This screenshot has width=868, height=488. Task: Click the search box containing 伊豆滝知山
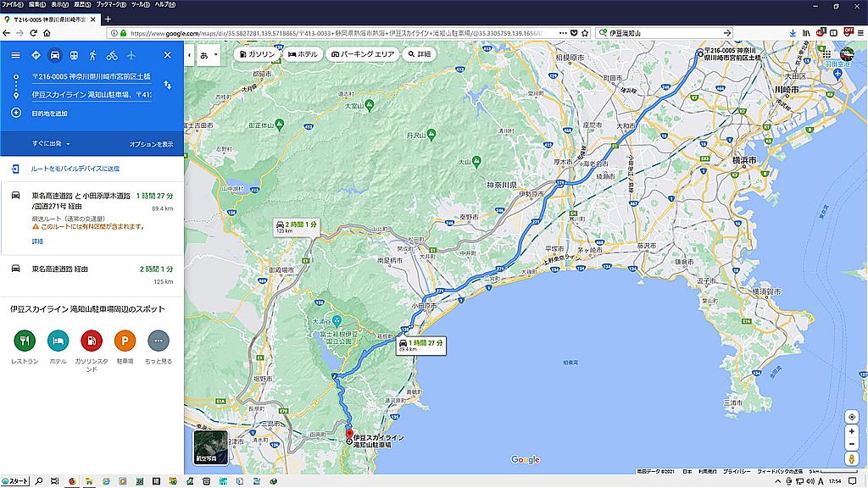[x=665, y=33]
